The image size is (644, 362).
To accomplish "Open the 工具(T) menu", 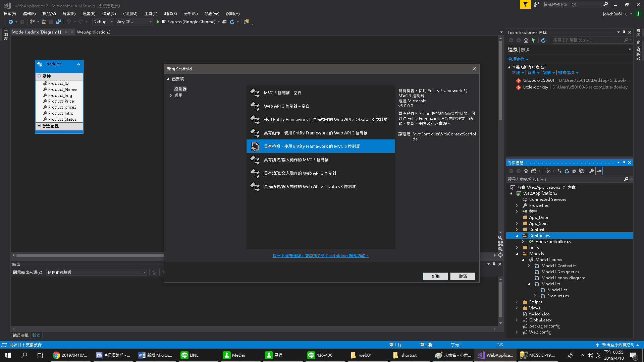I will tap(151, 14).
